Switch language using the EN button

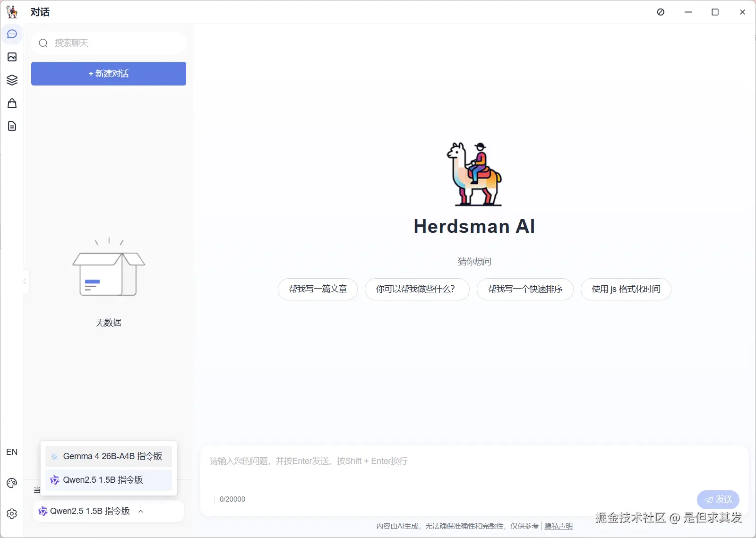12,452
